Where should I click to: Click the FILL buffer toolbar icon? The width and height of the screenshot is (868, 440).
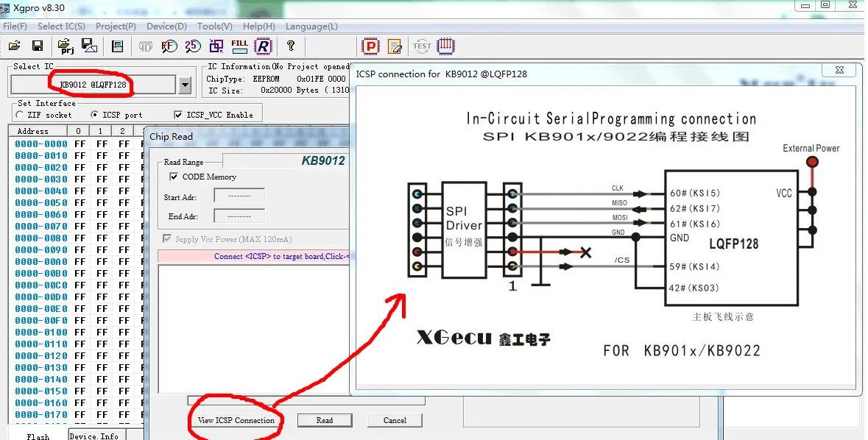[x=240, y=46]
